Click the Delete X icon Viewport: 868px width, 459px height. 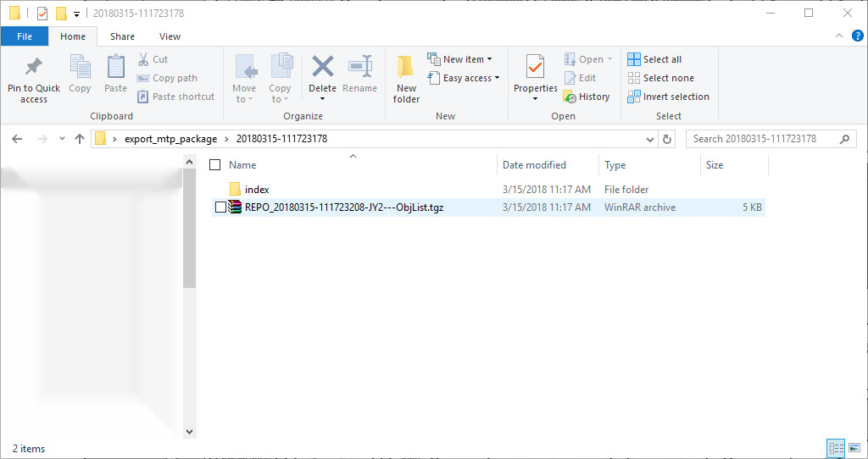(322, 66)
